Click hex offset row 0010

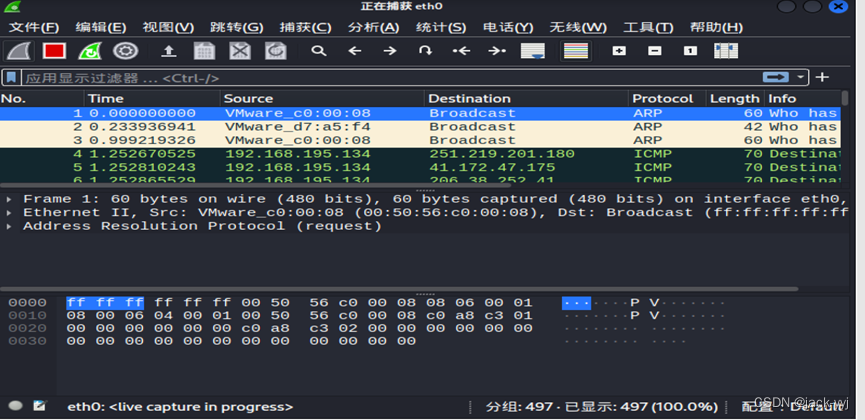[x=27, y=316]
